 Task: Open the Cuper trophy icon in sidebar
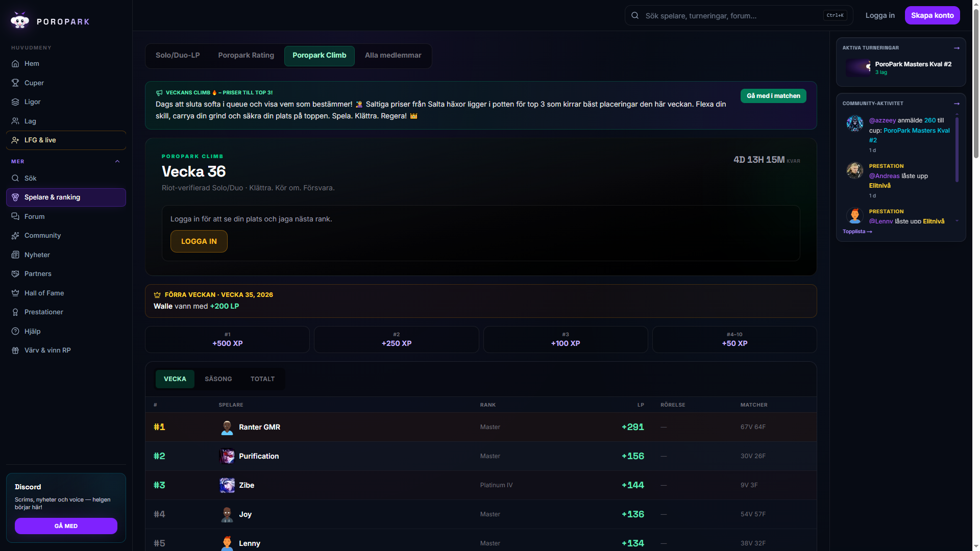pyautogui.click(x=15, y=83)
